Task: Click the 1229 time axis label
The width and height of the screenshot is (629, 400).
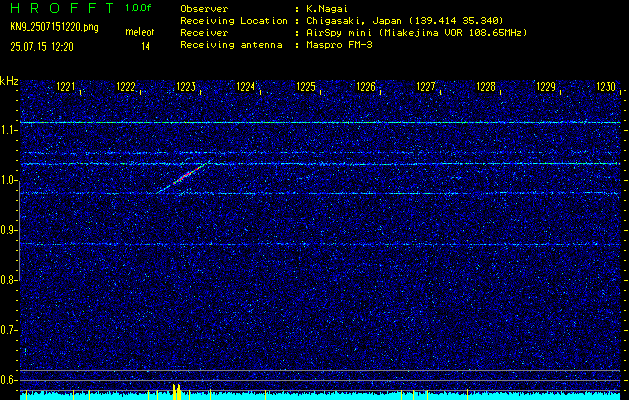Action: pos(546,87)
